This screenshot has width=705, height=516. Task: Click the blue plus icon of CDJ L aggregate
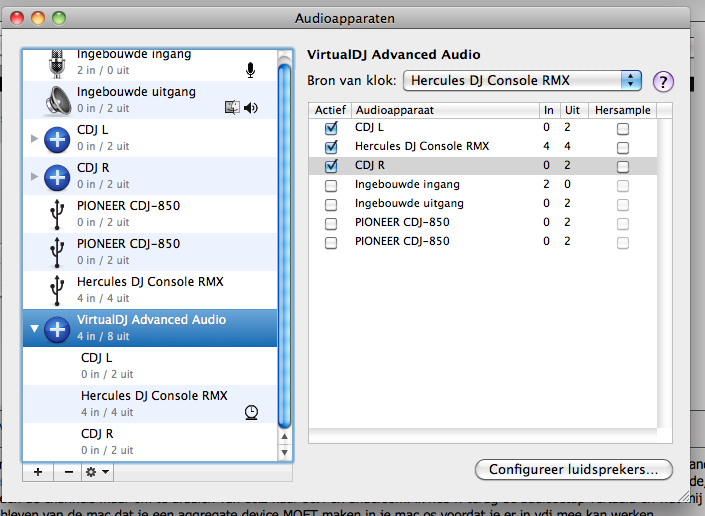[57, 140]
